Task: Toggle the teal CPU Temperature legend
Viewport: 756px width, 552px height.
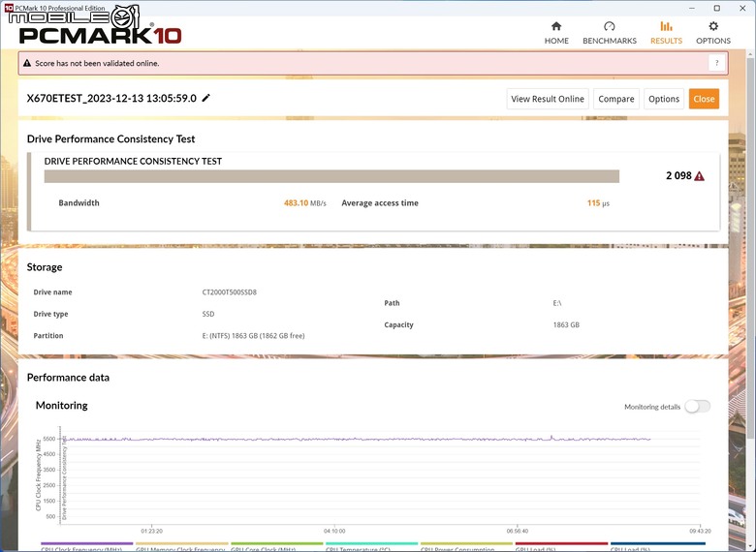Action: click(371, 546)
